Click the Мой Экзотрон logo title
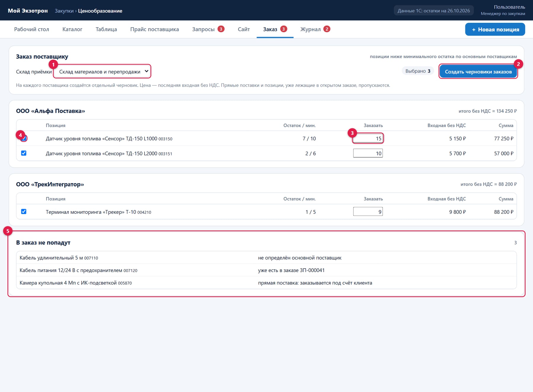 pos(28,11)
